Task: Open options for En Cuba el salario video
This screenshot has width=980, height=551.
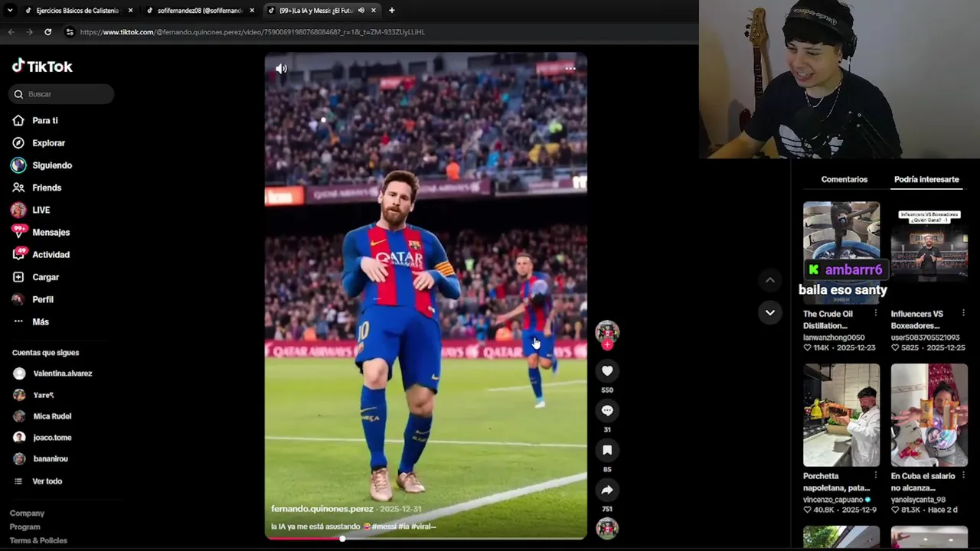Action: (963, 476)
